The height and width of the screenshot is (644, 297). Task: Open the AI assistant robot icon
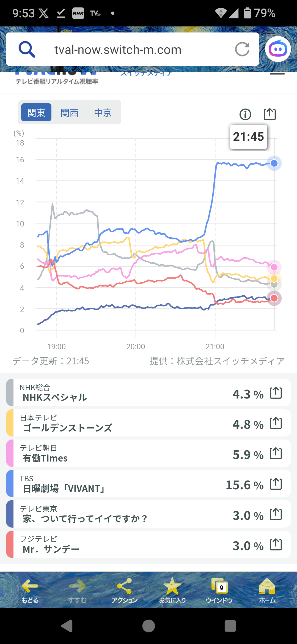tap(278, 49)
